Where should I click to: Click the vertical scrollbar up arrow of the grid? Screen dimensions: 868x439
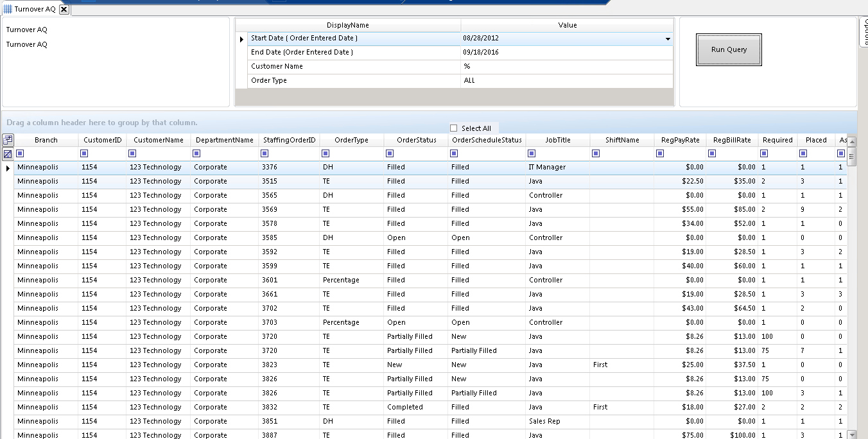(852, 142)
